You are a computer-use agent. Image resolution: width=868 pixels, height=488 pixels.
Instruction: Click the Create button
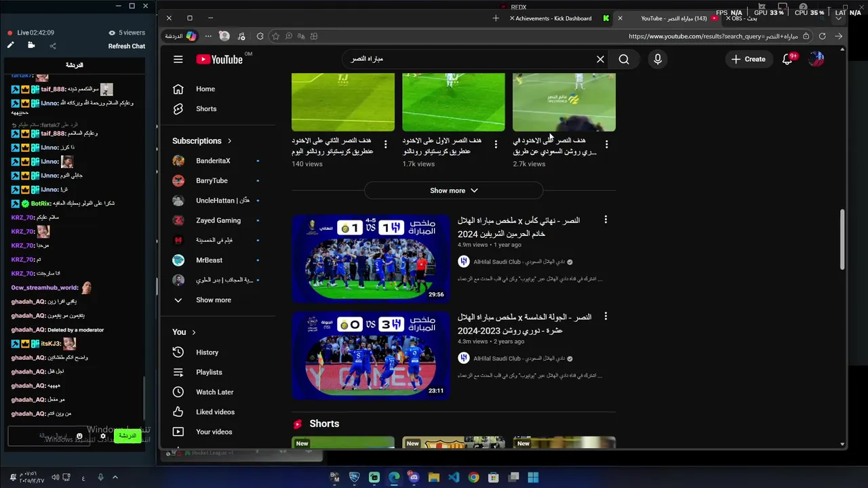tap(748, 59)
